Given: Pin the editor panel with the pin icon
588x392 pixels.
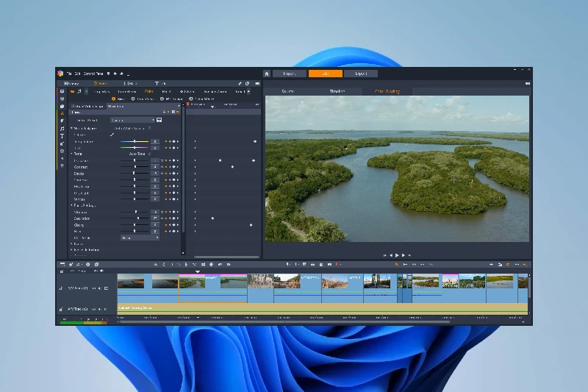Looking at the screenshot, I should pyautogui.click(x=240, y=83).
